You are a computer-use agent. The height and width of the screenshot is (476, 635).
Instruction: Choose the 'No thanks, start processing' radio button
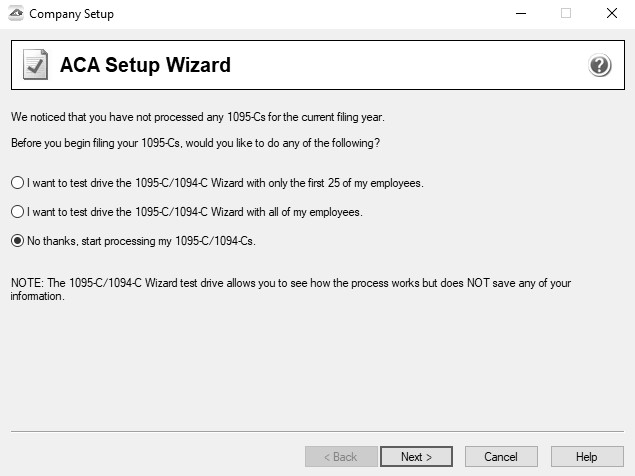coord(17,241)
